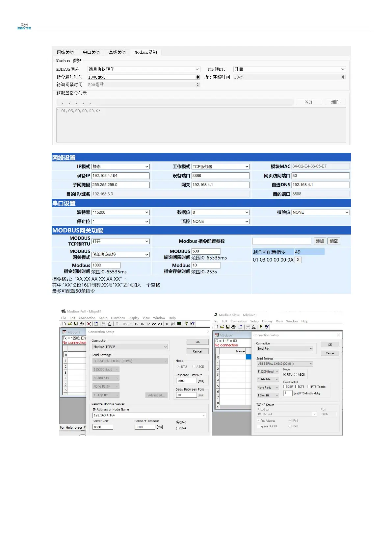This screenshot has width=392, height=554.
Task: Click TC test center icon in Modbus Poll
Action: coord(167,324)
